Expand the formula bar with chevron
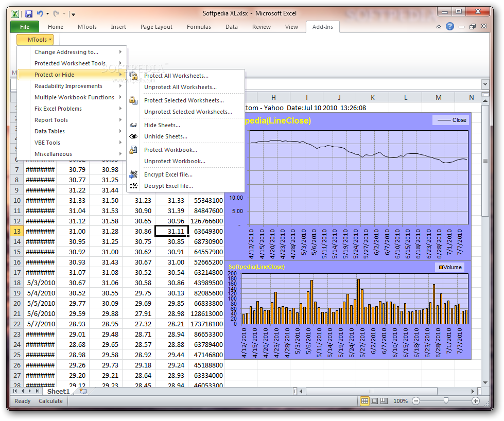Viewport: 504px width, 421px height. point(484,84)
